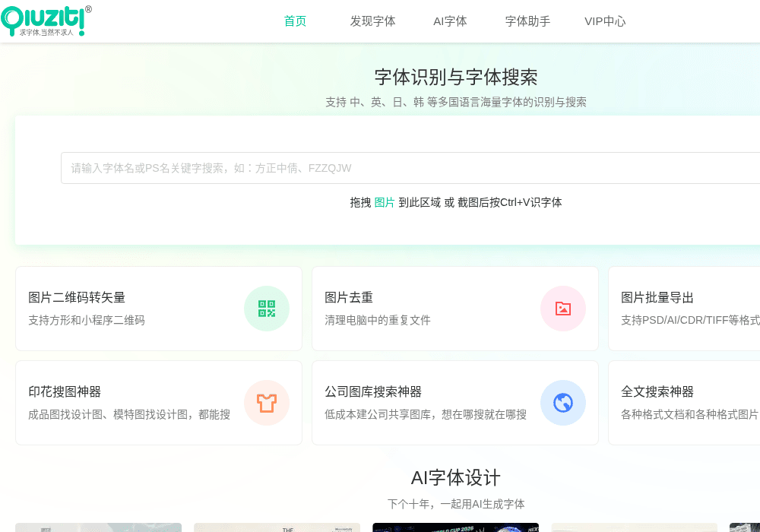The image size is (760, 532).
Task: Open the 字体助手 navigation item
Action: [x=528, y=21]
